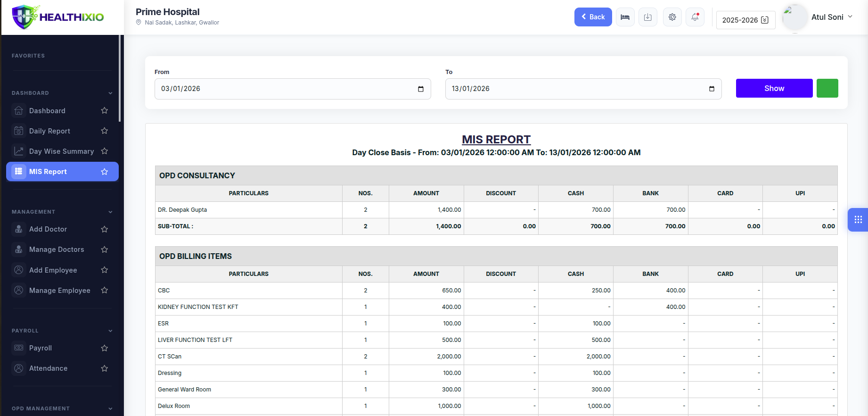The image size is (868, 416).
Task: Open the 2025-2026 financial year dropdown
Action: pyautogui.click(x=745, y=20)
